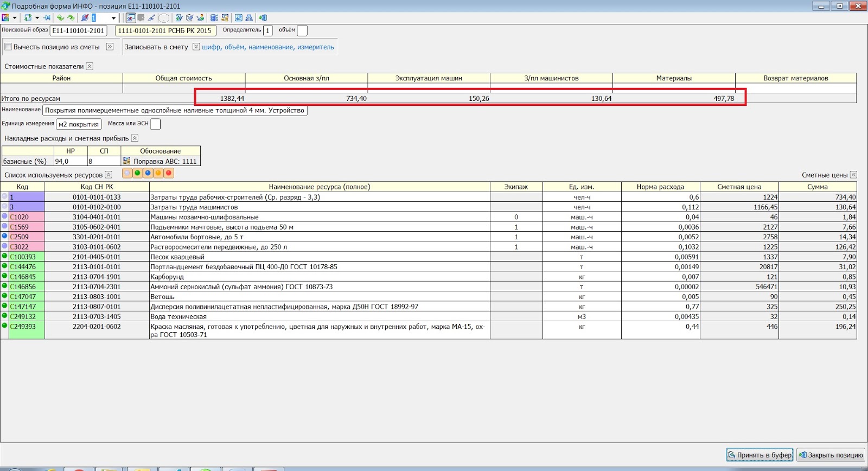Click the Общая стоимость value 1382,44

[x=232, y=99]
